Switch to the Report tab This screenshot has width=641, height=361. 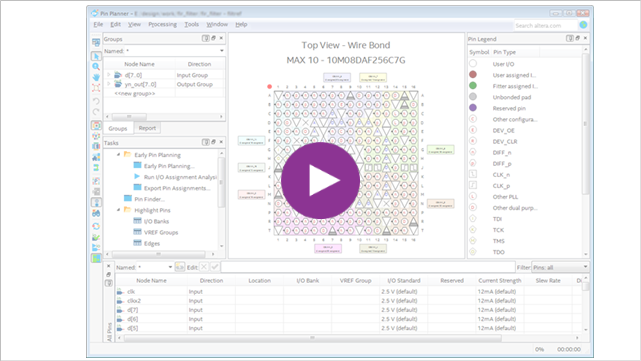pos(147,128)
